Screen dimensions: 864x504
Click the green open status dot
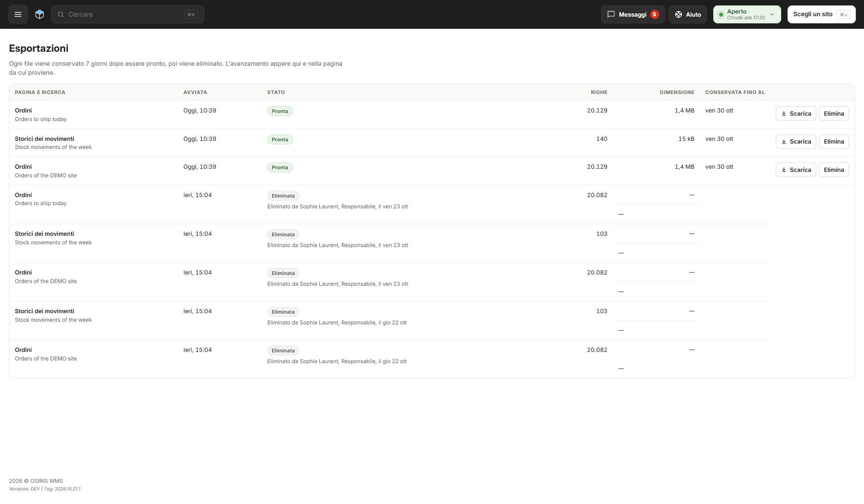(x=721, y=15)
